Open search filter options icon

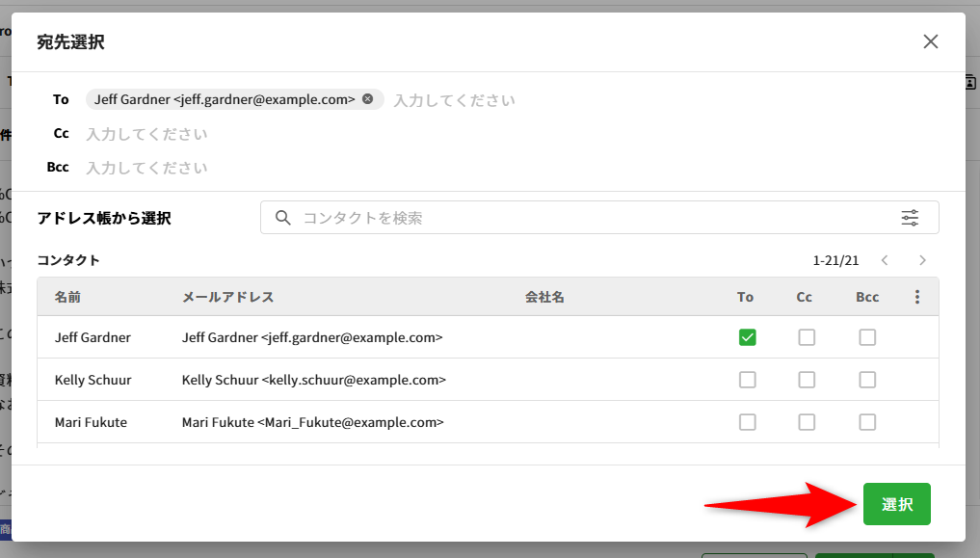click(910, 218)
